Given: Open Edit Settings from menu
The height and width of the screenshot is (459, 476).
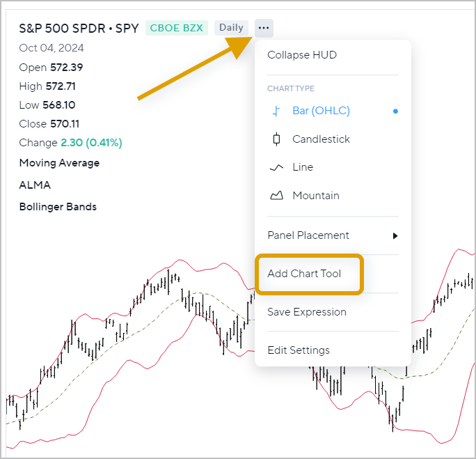Looking at the screenshot, I should (x=298, y=350).
